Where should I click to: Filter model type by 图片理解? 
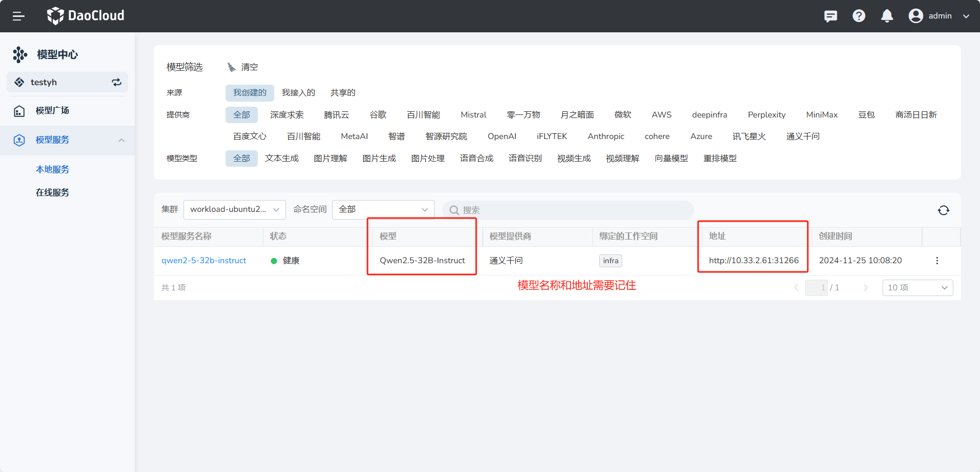(331, 159)
